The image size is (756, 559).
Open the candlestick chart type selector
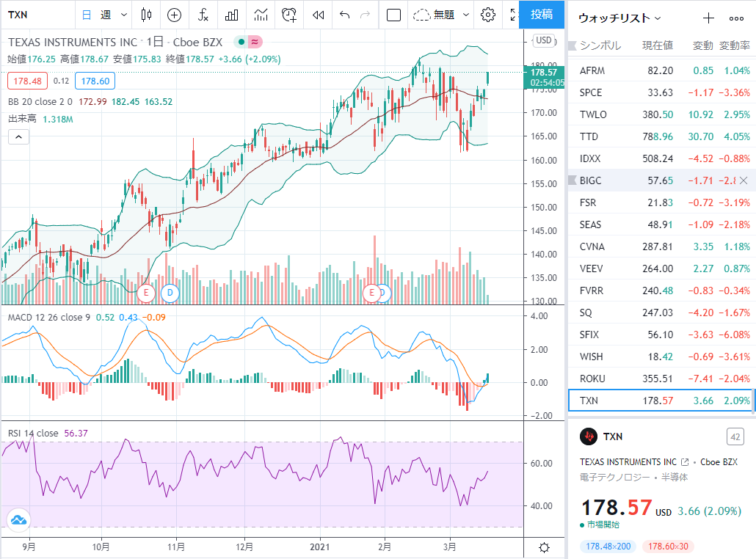pyautogui.click(x=146, y=15)
